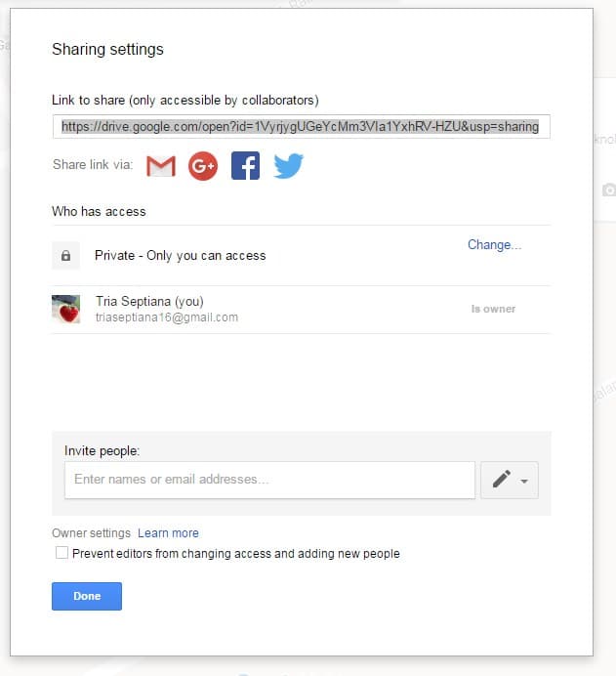Click Tria Septiana's strawberry profile picture
The width and height of the screenshot is (616, 676).
click(66, 309)
